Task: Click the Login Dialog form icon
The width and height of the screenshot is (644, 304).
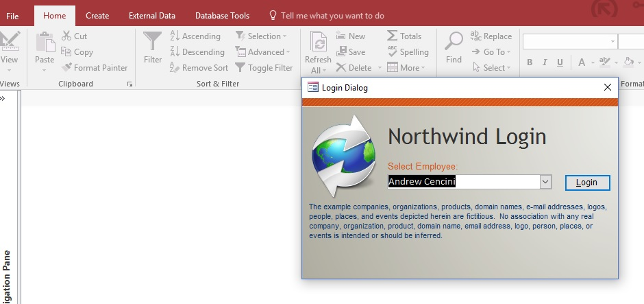Action: tap(313, 87)
